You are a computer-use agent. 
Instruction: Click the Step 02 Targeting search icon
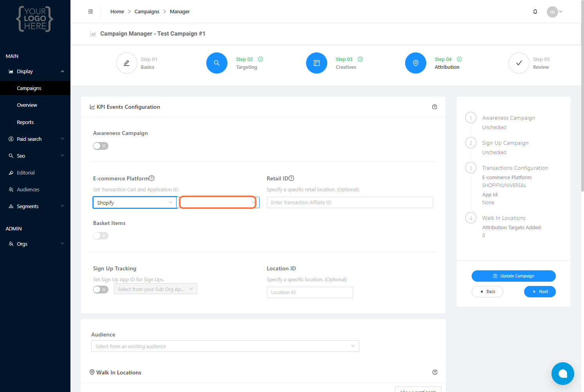[x=217, y=63]
